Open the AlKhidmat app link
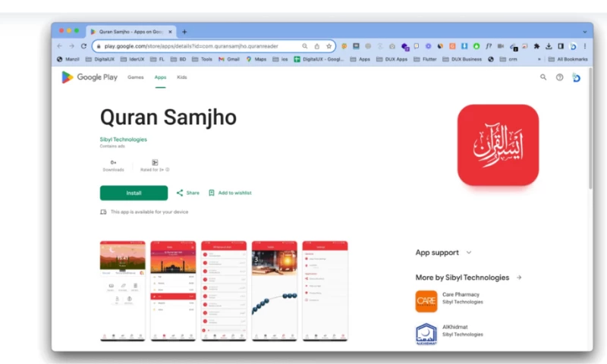Viewport: 607px width, 364px height. click(454, 327)
